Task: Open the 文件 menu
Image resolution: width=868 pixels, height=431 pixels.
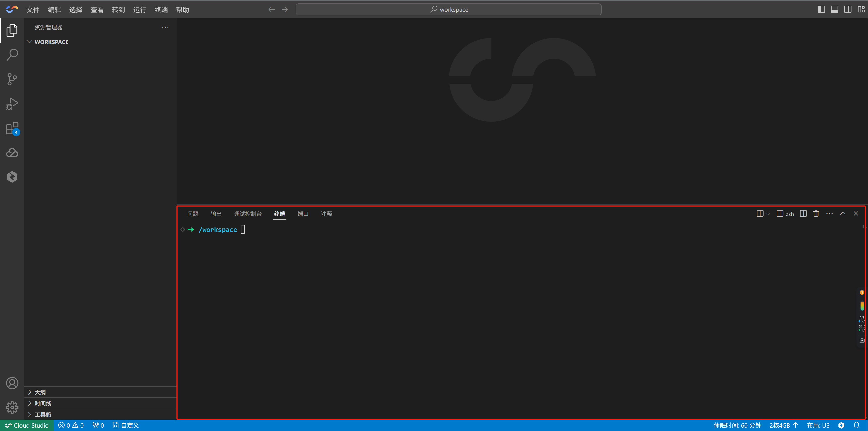Action: [33, 10]
